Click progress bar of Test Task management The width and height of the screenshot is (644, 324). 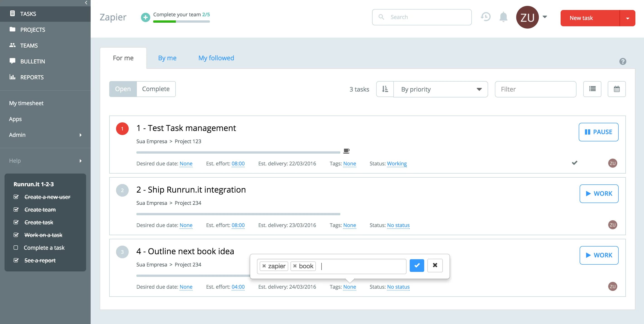pyautogui.click(x=238, y=152)
